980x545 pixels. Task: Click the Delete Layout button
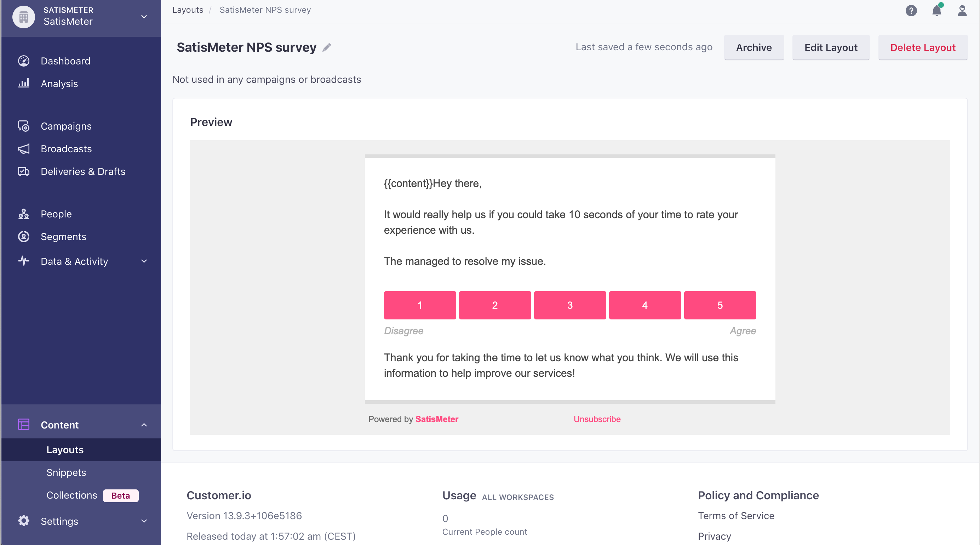pos(923,47)
